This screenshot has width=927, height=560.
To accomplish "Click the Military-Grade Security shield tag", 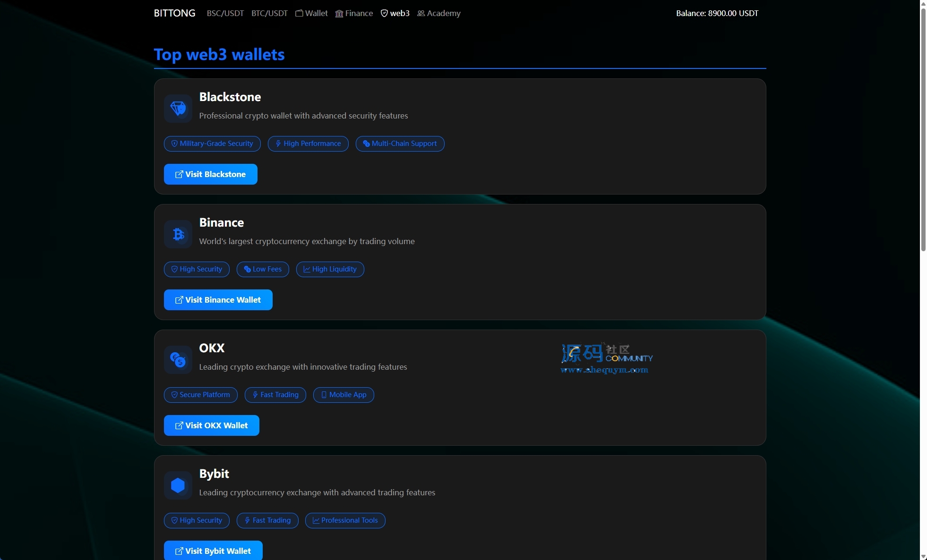I will tap(212, 144).
